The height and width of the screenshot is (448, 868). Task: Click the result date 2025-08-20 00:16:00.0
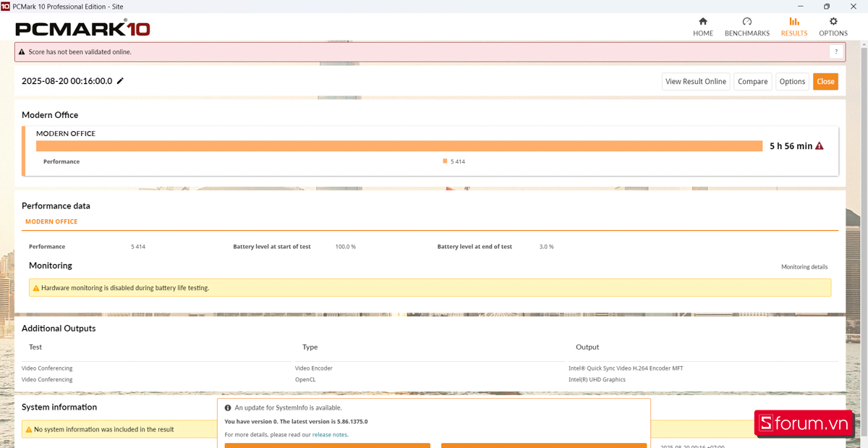[67, 81]
